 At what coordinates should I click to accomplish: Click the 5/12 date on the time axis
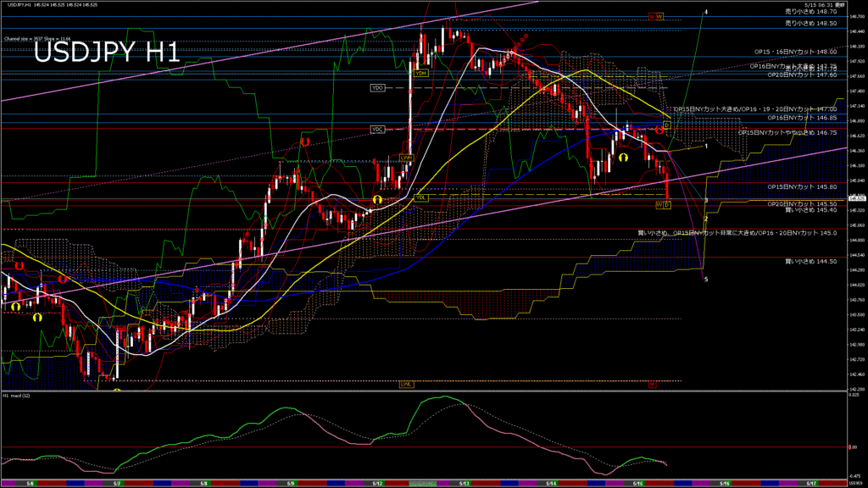pos(377,484)
